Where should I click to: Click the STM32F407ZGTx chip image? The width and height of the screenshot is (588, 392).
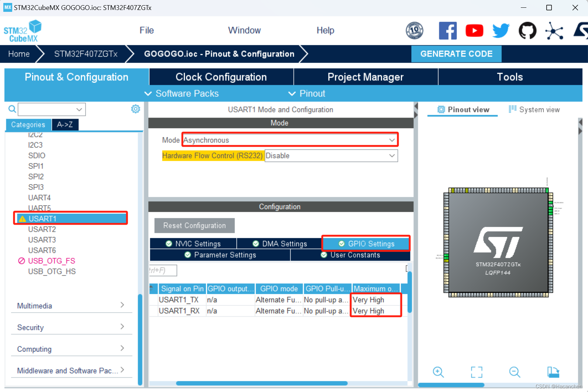pyautogui.click(x=498, y=242)
